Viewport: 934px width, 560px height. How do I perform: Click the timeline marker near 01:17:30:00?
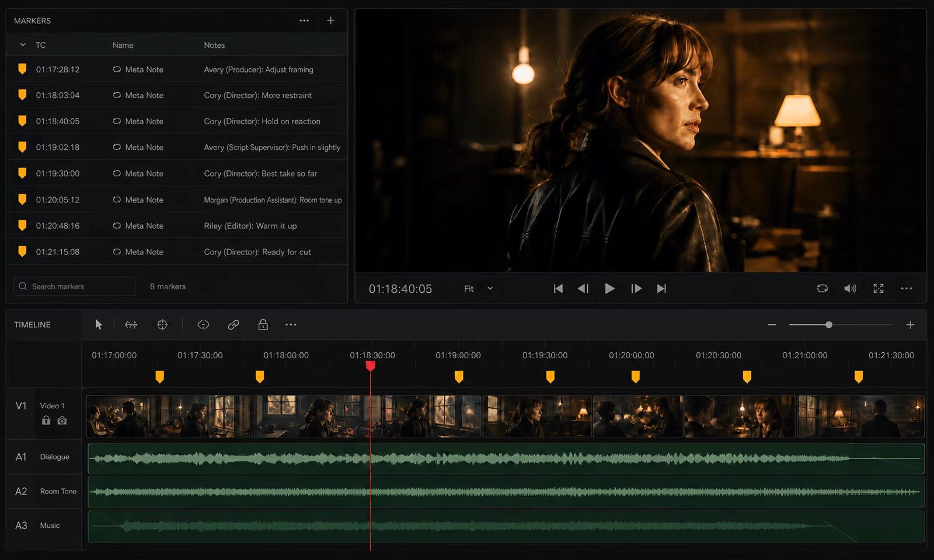(159, 377)
